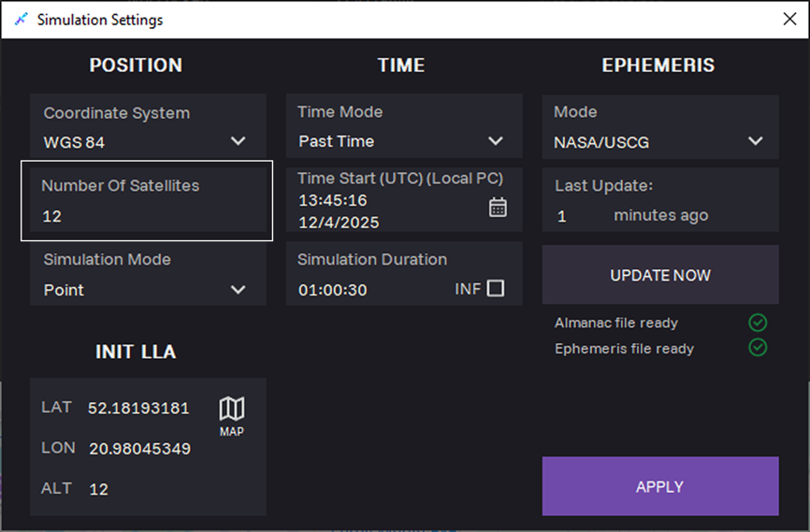Click the purple APPLY button
This screenshot has height=532, width=810.
pyautogui.click(x=660, y=486)
